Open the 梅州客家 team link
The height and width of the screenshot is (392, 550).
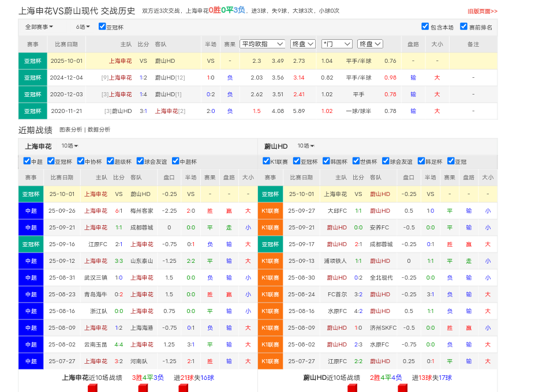coord(141,211)
